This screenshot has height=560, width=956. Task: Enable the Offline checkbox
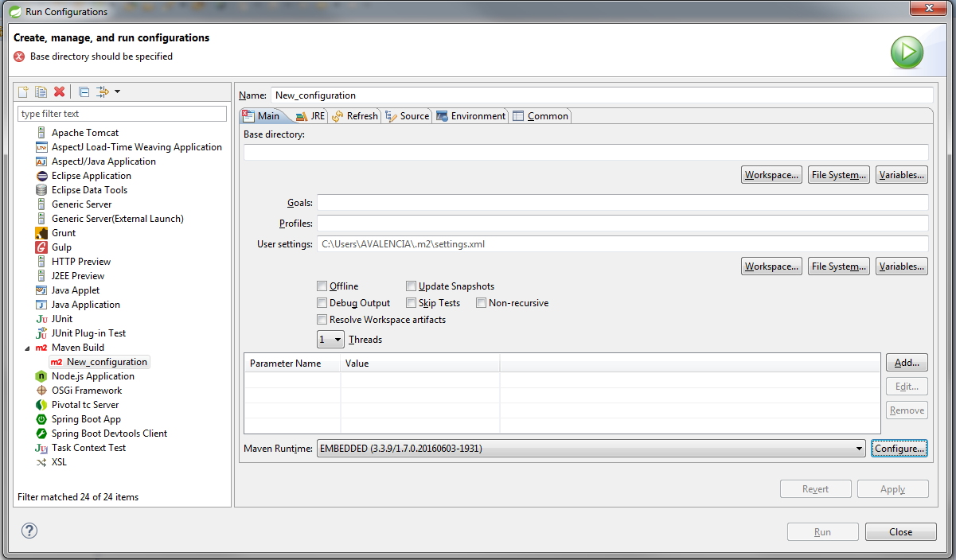[322, 286]
